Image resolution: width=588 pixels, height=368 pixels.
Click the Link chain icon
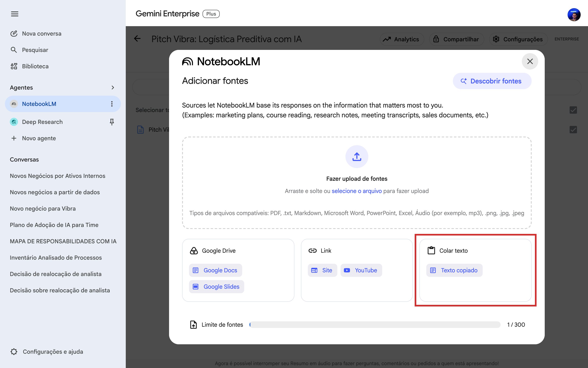point(312,251)
